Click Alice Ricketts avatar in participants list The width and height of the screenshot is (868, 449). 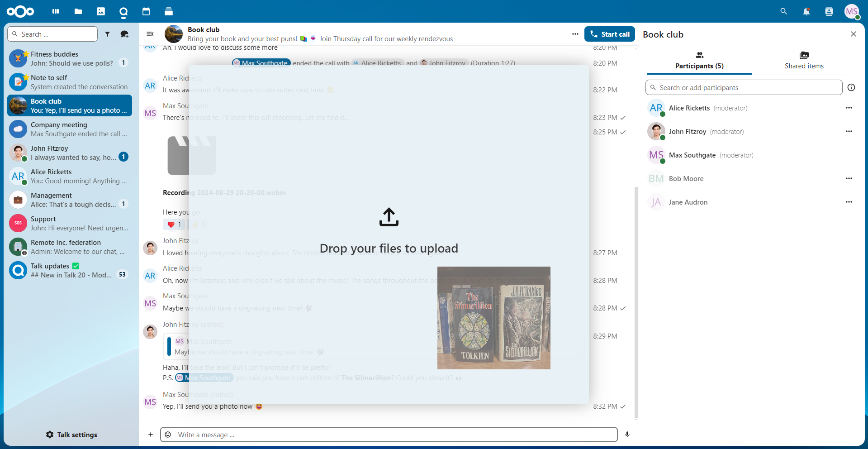click(x=656, y=108)
